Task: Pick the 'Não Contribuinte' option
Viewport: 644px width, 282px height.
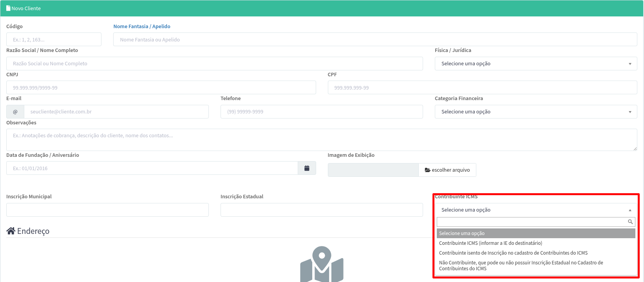Action: point(521,266)
